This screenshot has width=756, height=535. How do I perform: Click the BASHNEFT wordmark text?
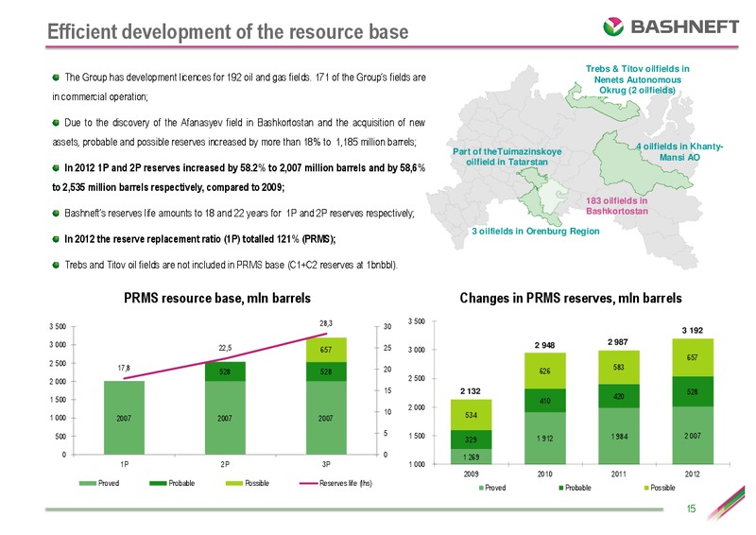[684, 26]
